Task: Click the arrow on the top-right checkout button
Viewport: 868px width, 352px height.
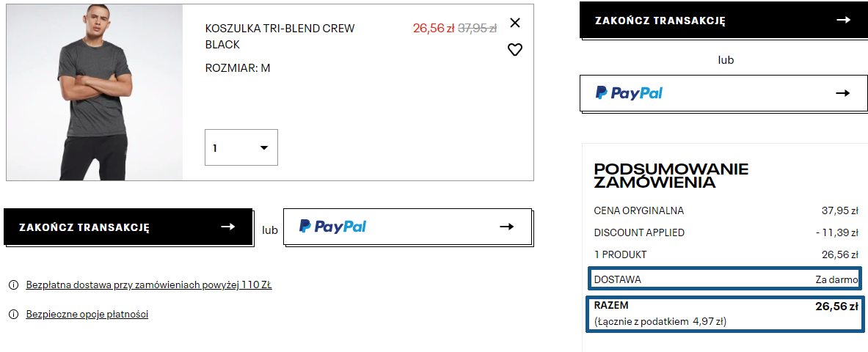Action: [x=843, y=20]
